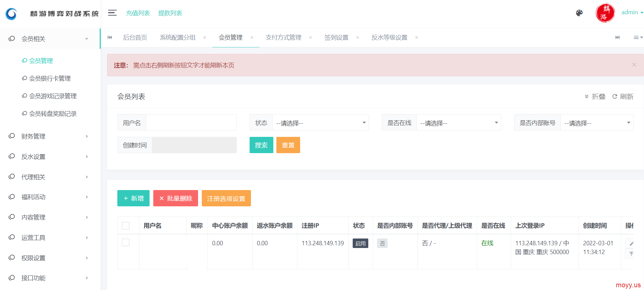
Task: Collapse the 会员相关 sidebar menu
Action: 50,39
